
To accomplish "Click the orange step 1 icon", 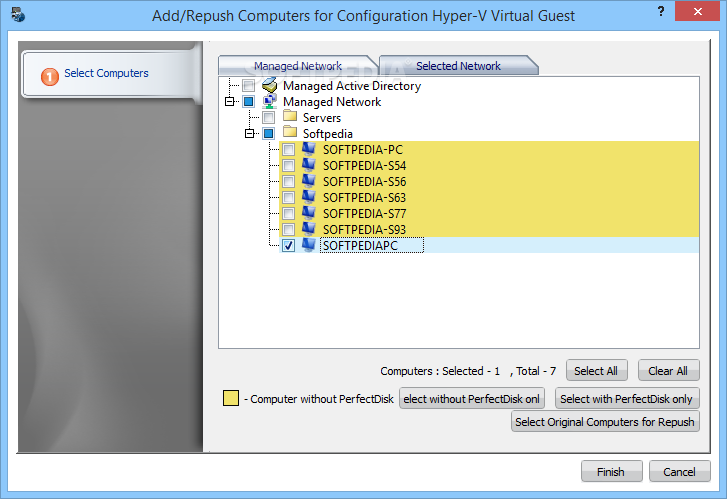I will tap(50, 77).
